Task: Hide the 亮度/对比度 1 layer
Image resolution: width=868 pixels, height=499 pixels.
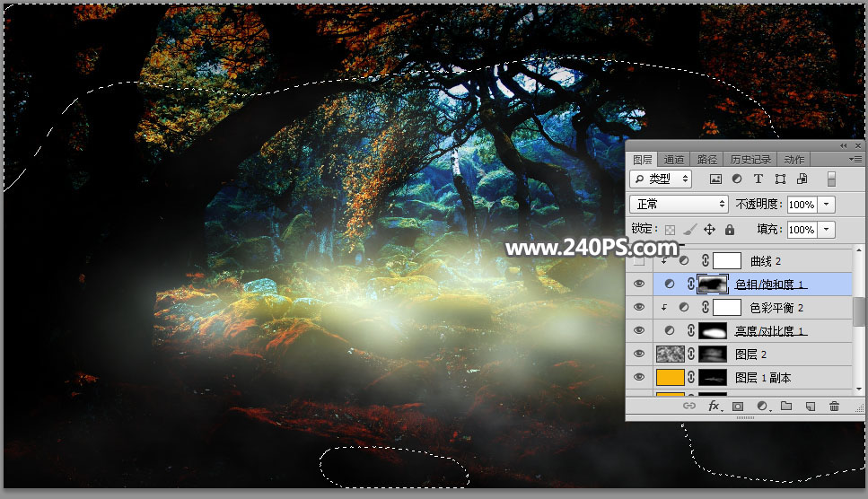Action: (x=639, y=330)
